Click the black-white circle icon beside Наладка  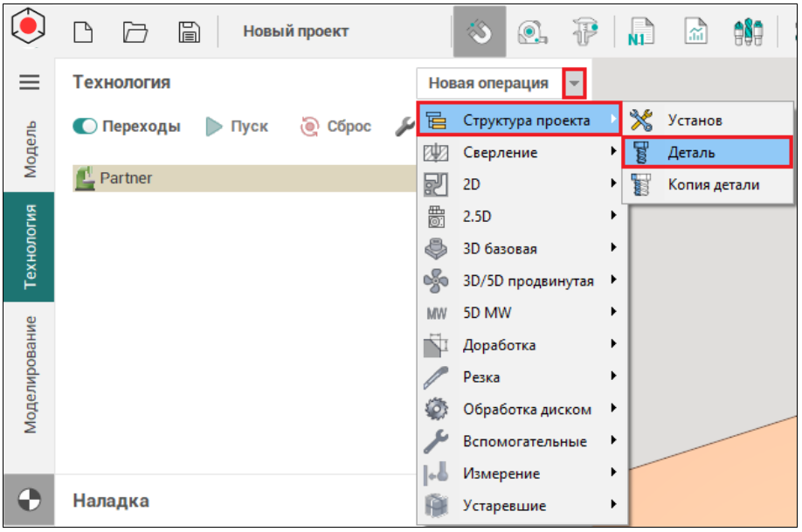pyautogui.click(x=29, y=501)
